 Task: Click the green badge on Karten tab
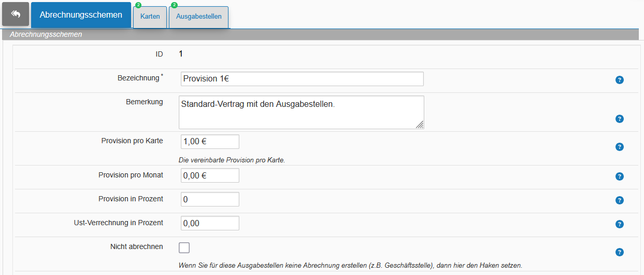point(138,5)
